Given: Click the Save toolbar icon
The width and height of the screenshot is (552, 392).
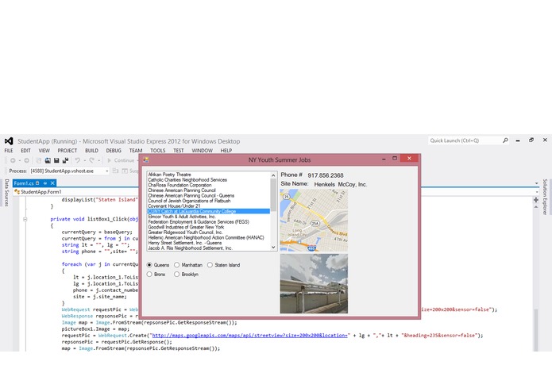Looking at the screenshot, I should [56, 160].
